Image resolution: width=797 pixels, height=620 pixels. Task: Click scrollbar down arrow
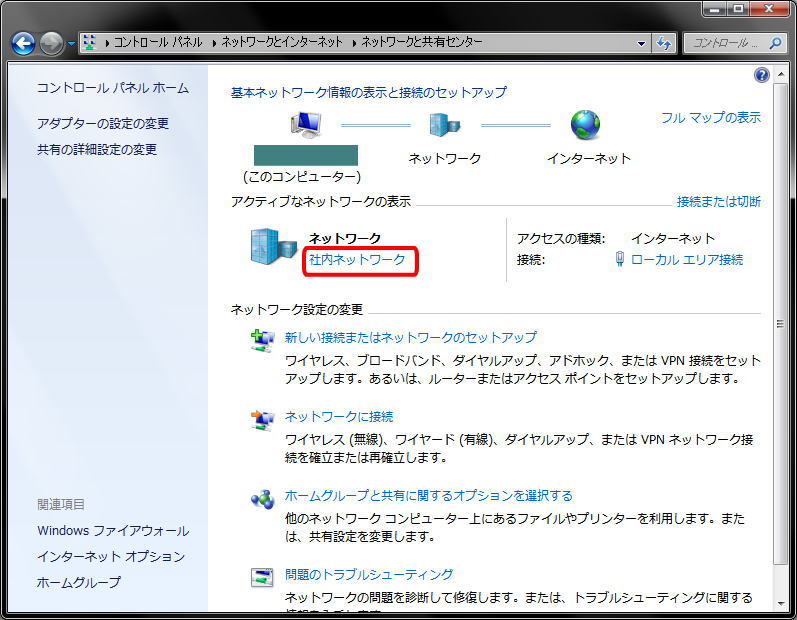[780, 604]
